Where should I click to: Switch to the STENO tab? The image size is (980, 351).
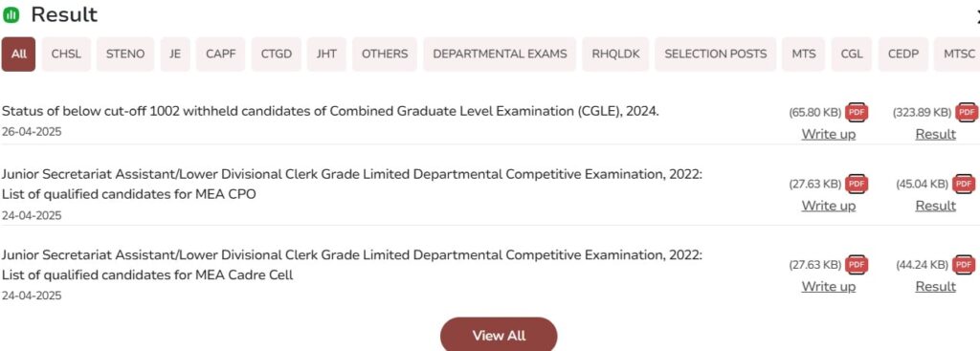[x=125, y=55]
